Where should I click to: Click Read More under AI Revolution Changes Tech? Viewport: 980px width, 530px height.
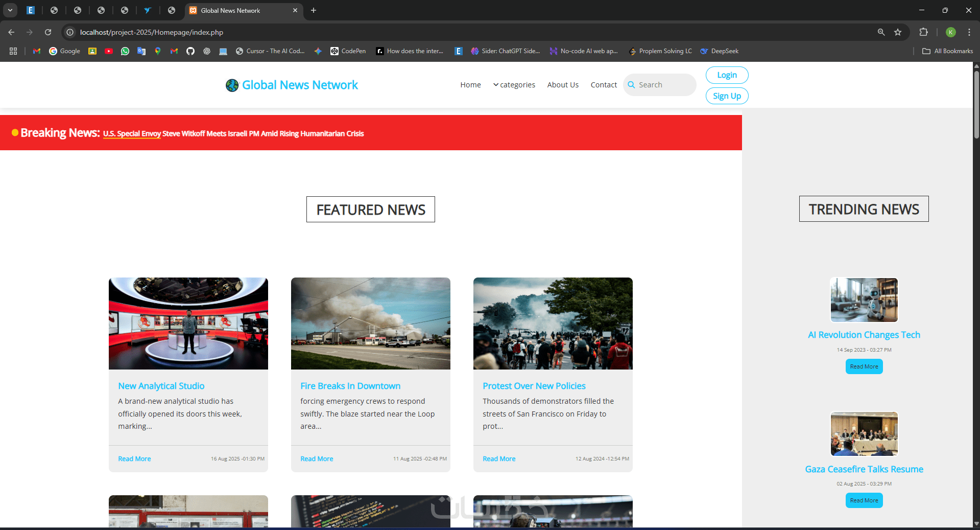864,366
